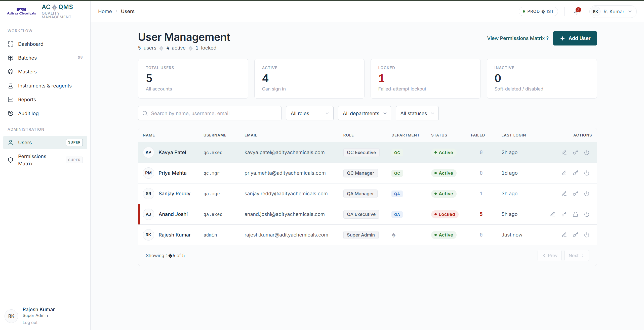Edit Sanjay Reddy with pencil icon
Viewport: 644px width, 330px height.
(564, 194)
